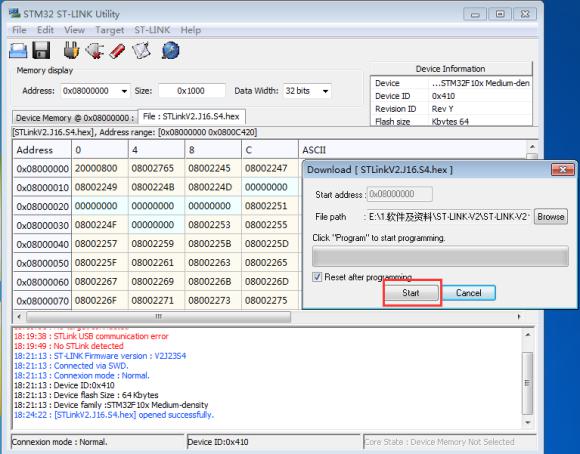
Task: Open the Target menu
Action: click(109, 30)
